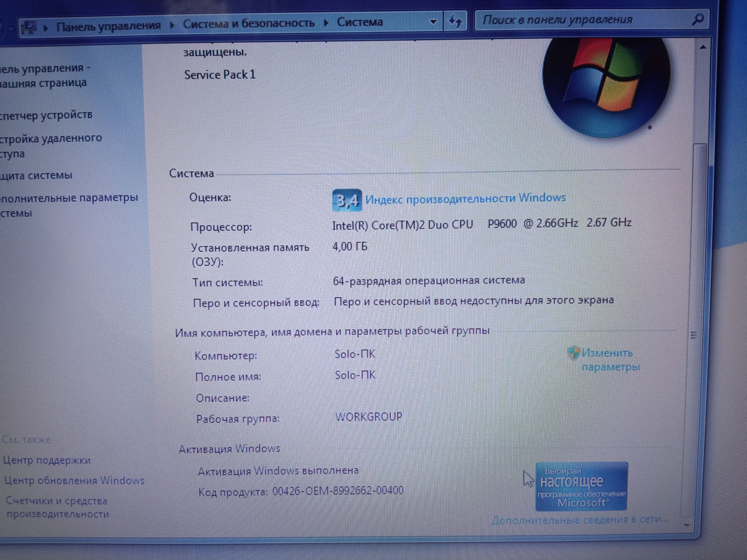
Task: Click the genuine Microsoft software badge
Action: (581, 487)
